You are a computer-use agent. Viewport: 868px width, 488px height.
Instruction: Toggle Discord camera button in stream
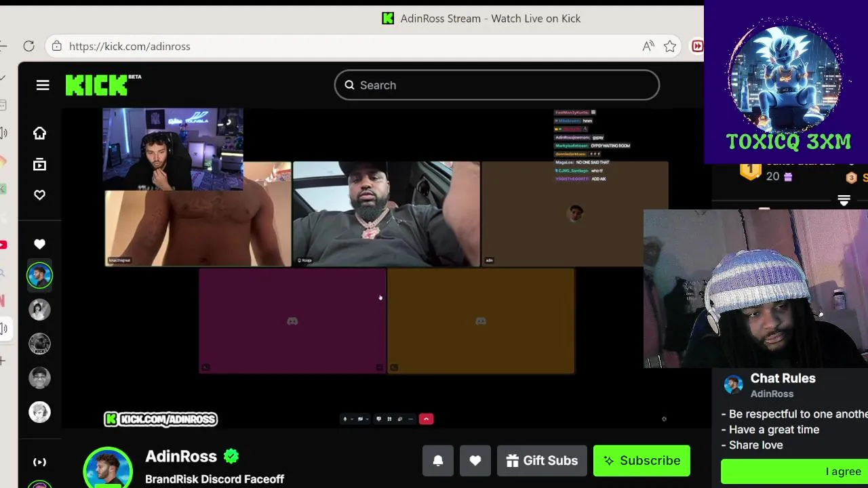pos(360,419)
